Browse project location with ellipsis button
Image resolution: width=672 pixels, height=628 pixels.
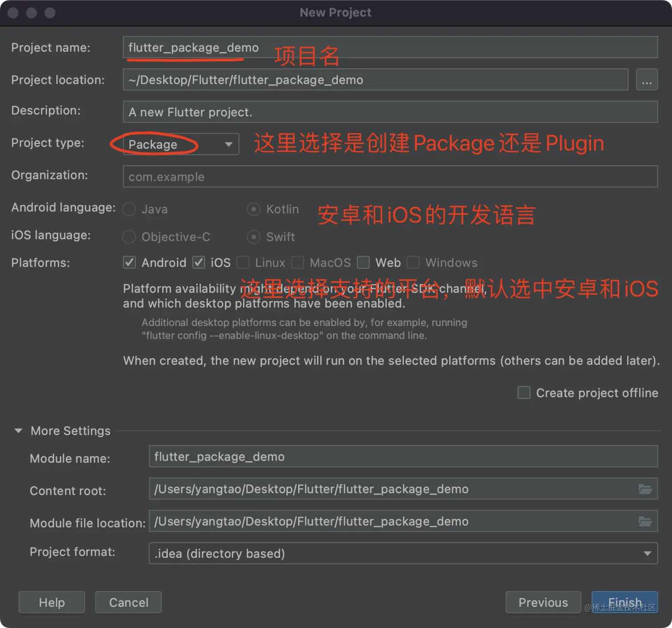tap(647, 80)
